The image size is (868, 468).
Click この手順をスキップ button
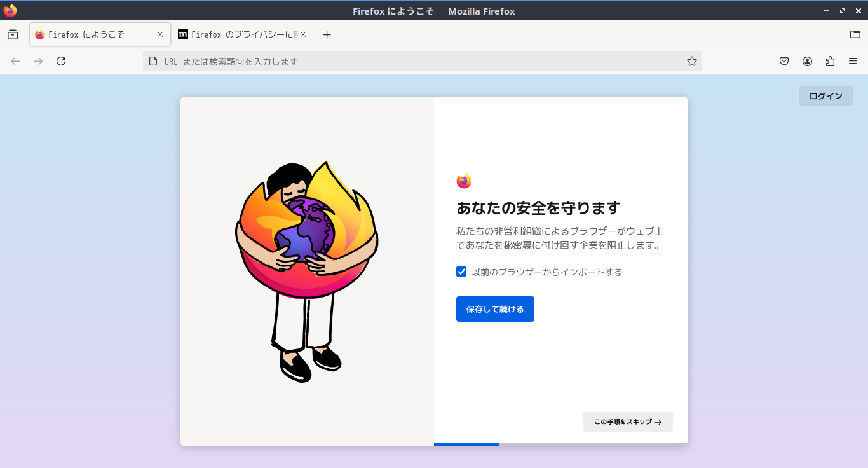click(x=628, y=422)
